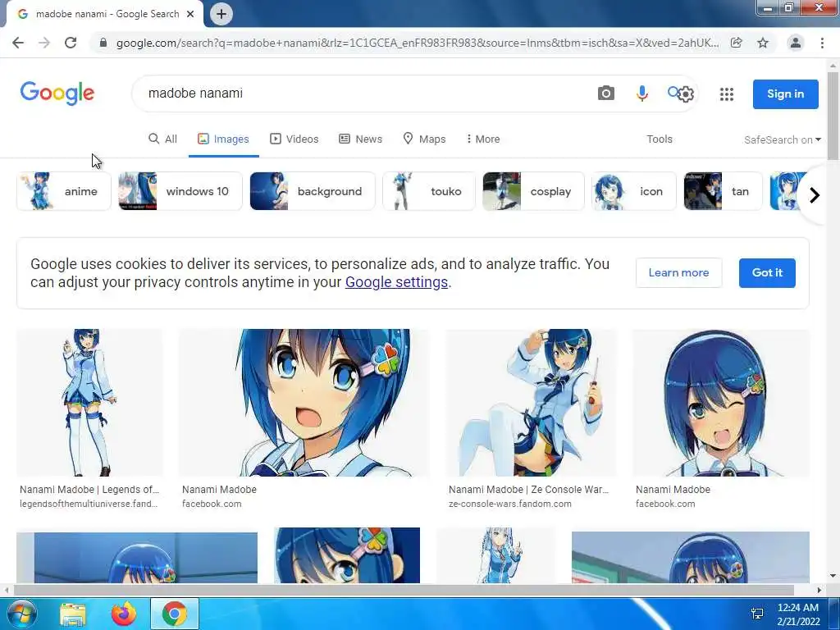Switch to the All results tab

(x=162, y=139)
